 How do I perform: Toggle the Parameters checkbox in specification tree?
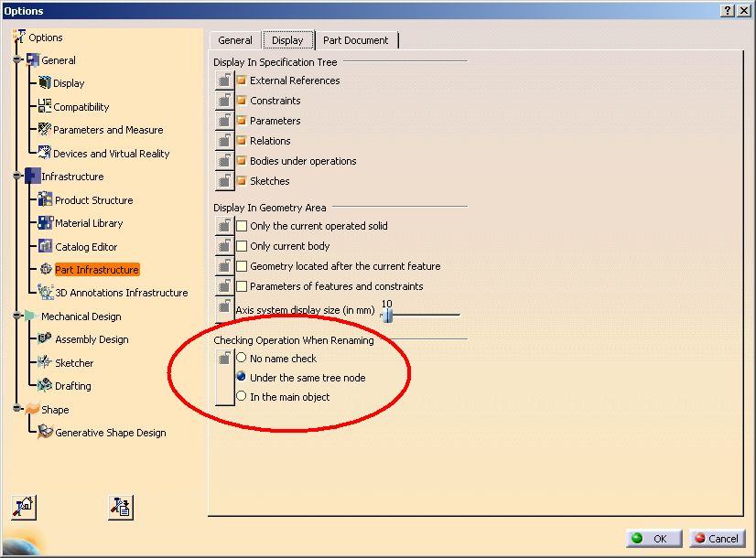coord(242,121)
